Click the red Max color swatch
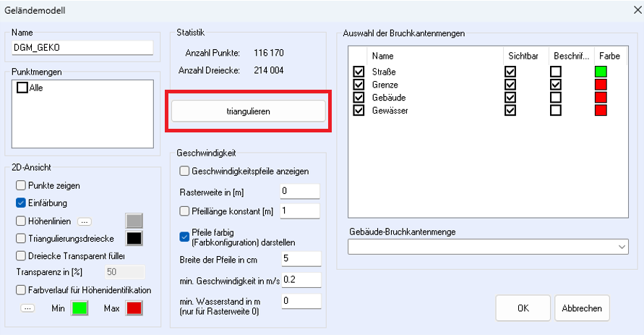This screenshot has height=335, width=644. point(134,309)
